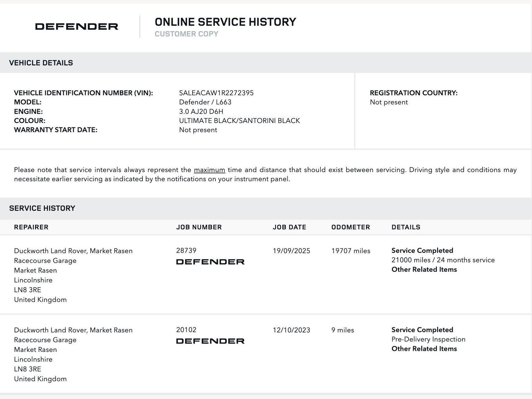Image resolution: width=532 pixels, height=399 pixels.
Task: Select the JOB NUMBER column header
Action: coord(199,227)
